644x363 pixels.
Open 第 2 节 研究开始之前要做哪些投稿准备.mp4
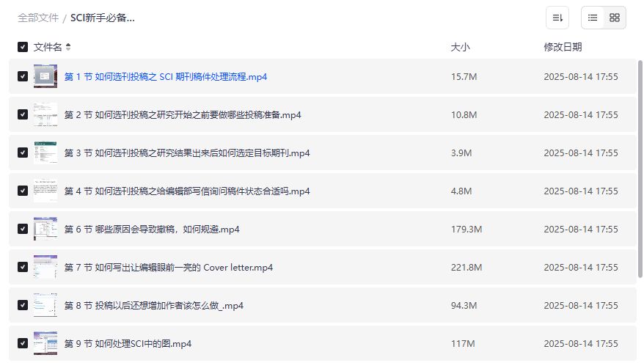point(183,115)
